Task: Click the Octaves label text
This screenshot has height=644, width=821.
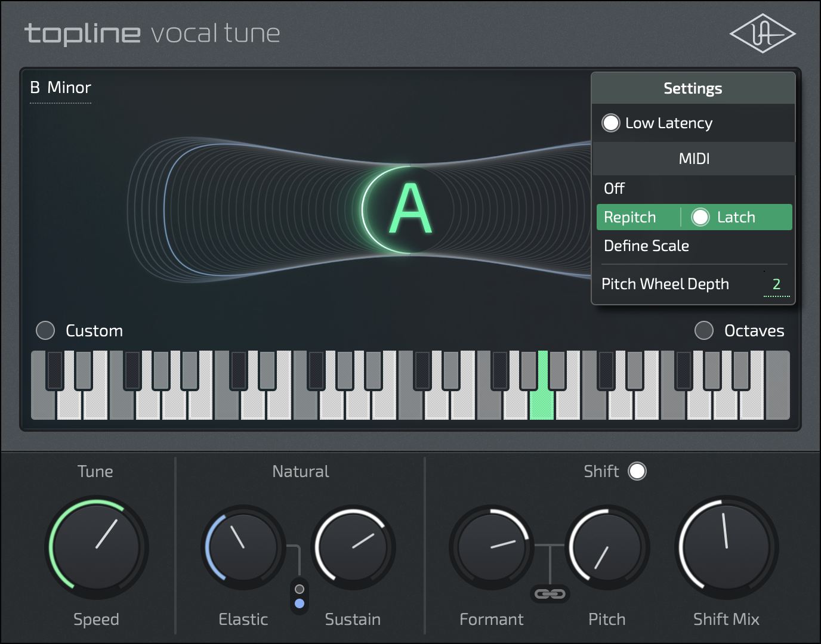Action: pos(754,330)
